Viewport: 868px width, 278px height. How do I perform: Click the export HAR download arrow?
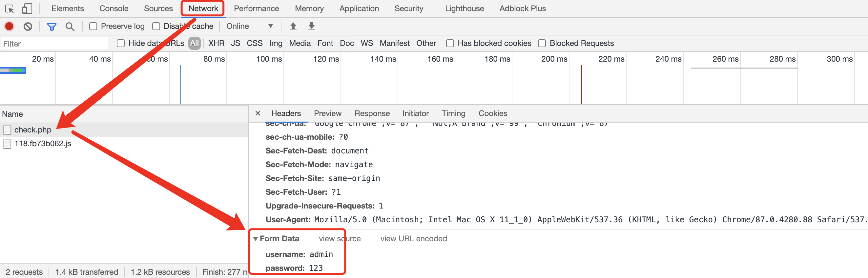(x=312, y=26)
